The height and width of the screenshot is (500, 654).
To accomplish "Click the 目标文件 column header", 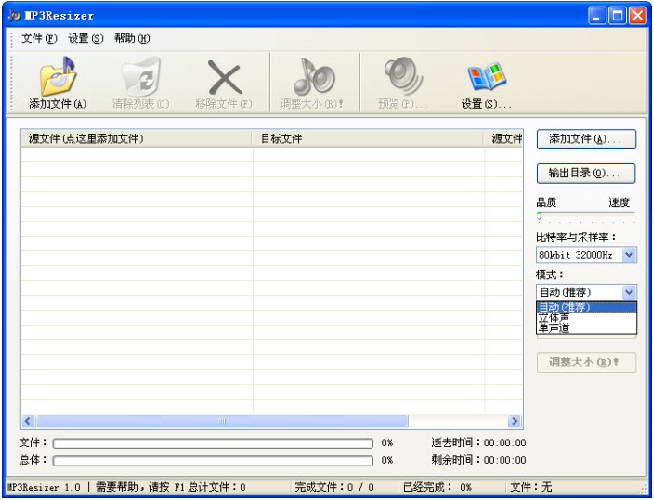I will (367, 138).
